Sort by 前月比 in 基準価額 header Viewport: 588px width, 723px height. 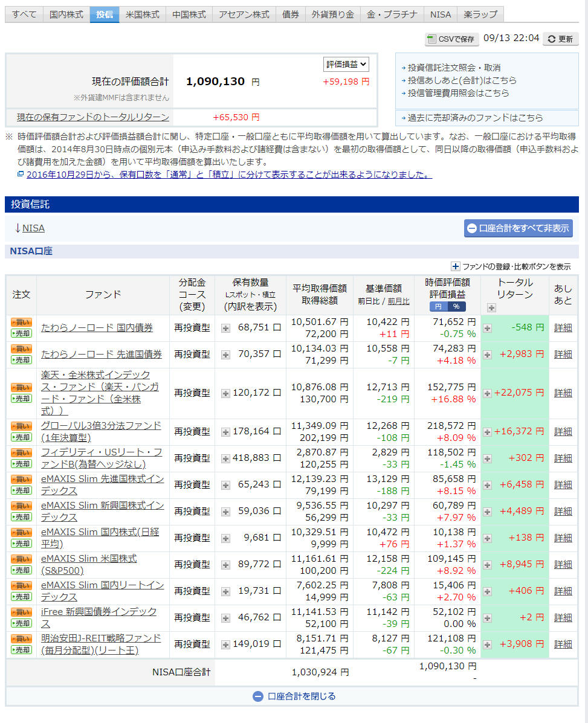pyautogui.click(x=398, y=301)
